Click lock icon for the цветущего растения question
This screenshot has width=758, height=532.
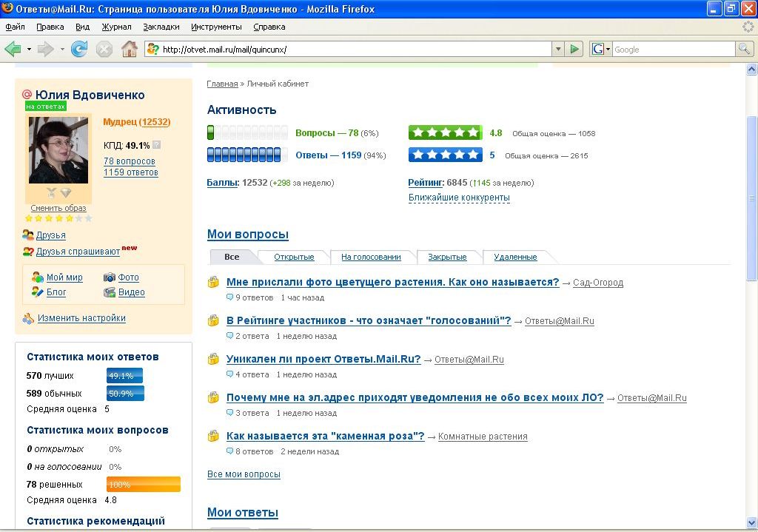[213, 282]
